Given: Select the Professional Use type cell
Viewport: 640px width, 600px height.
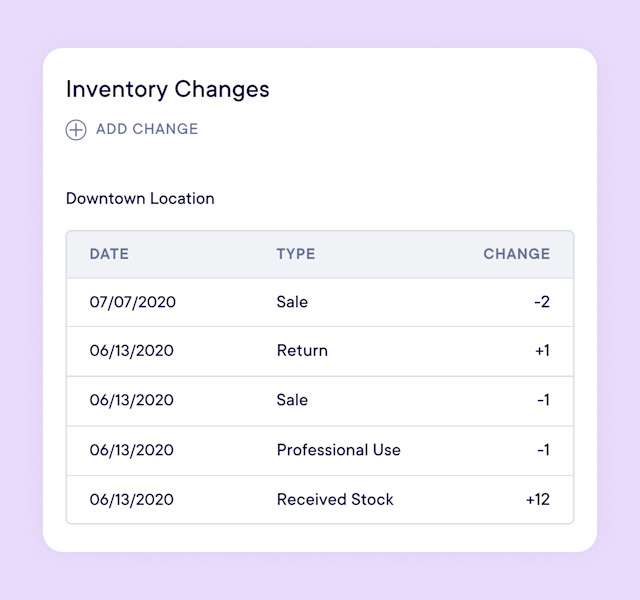Looking at the screenshot, I should (338, 450).
